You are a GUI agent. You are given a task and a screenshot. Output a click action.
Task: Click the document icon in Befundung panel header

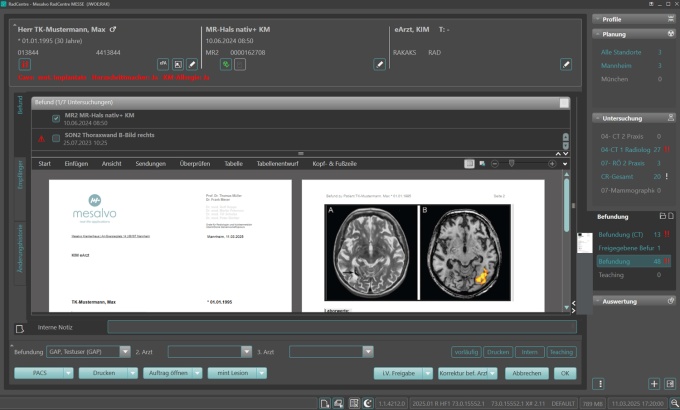pos(671,216)
